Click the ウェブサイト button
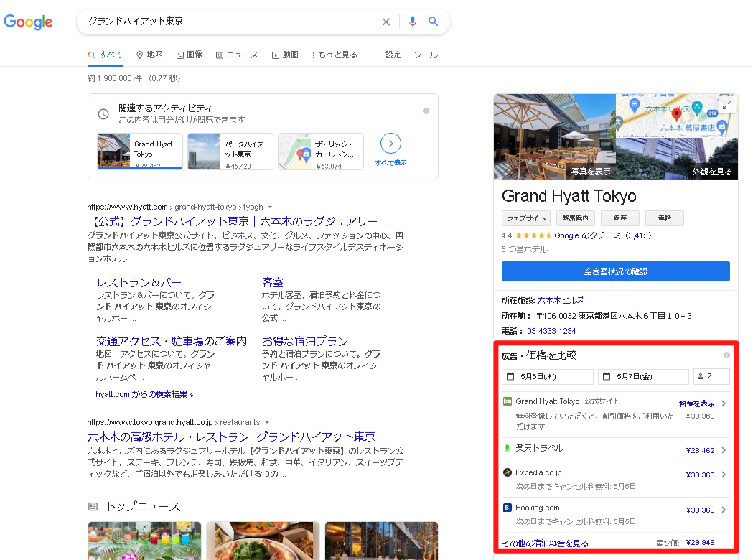This screenshot has width=753, height=560. point(526,218)
